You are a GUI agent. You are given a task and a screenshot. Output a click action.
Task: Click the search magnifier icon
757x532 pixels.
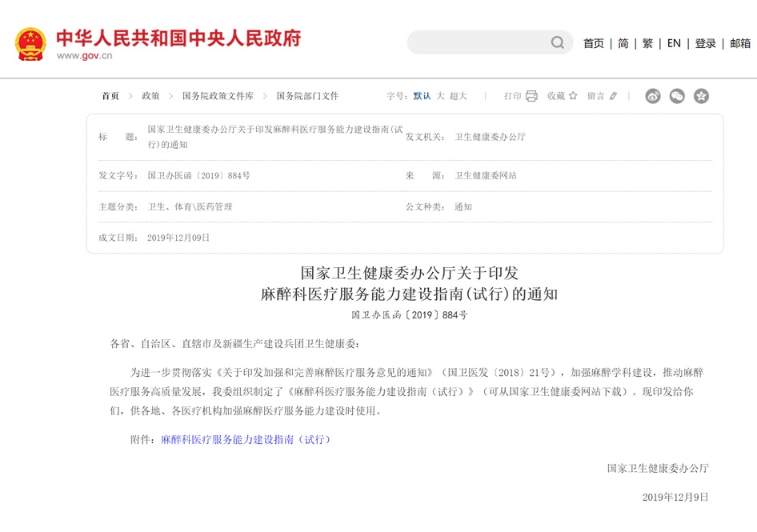(x=557, y=42)
